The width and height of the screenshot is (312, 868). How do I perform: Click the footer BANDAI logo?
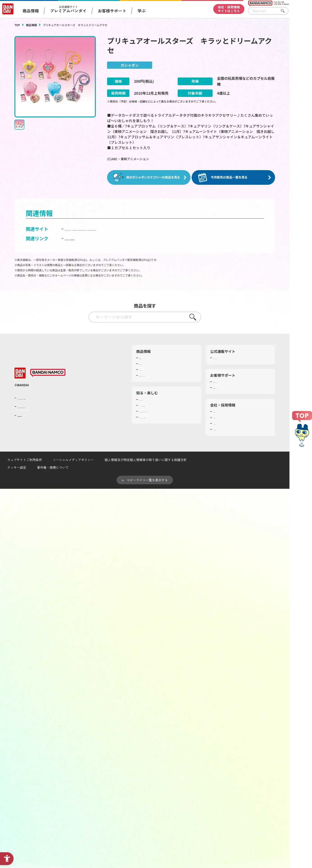click(x=20, y=373)
